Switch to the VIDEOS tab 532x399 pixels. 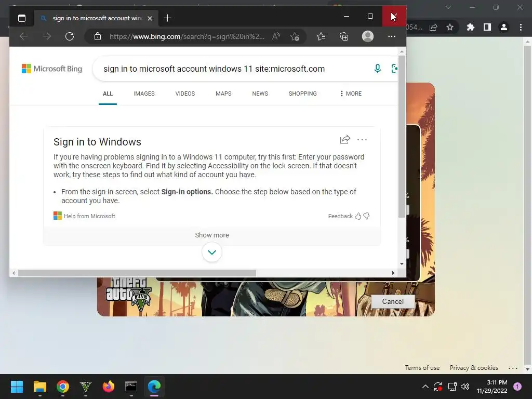(x=185, y=94)
